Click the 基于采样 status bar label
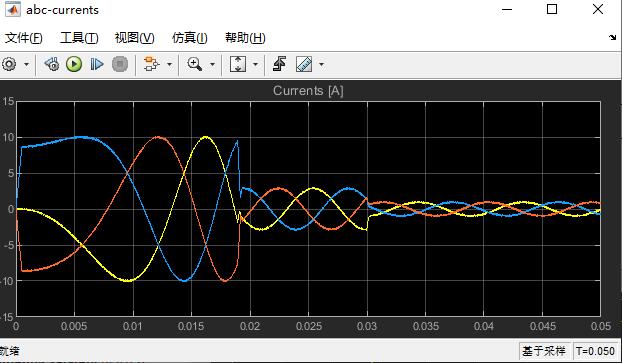Viewport: 622px width, 363px height. (x=544, y=351)
